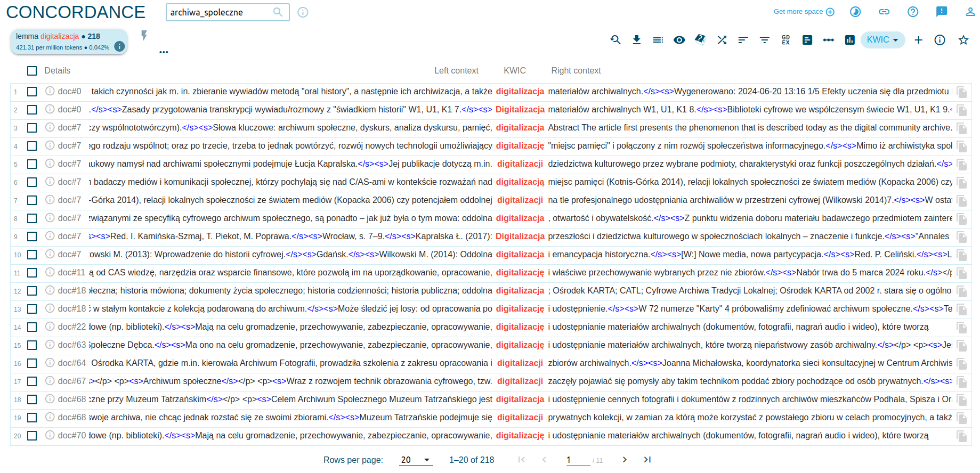Click the random sample dice icon
The width and height of the screenshot is (980, 473).
(701, 39)
